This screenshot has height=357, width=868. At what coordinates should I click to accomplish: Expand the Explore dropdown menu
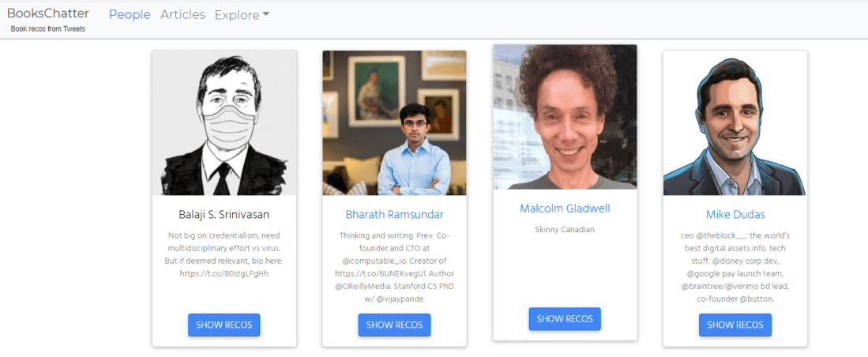tap(241, 15)
